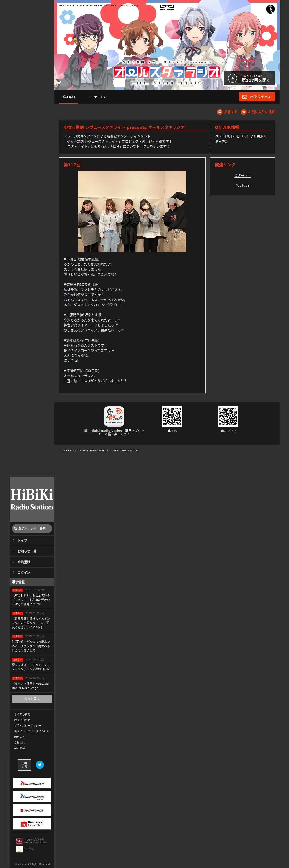This screenshot has width=289, height=868.
Task: Click the episode 117 cast photo
Action: tap(132, 212)
